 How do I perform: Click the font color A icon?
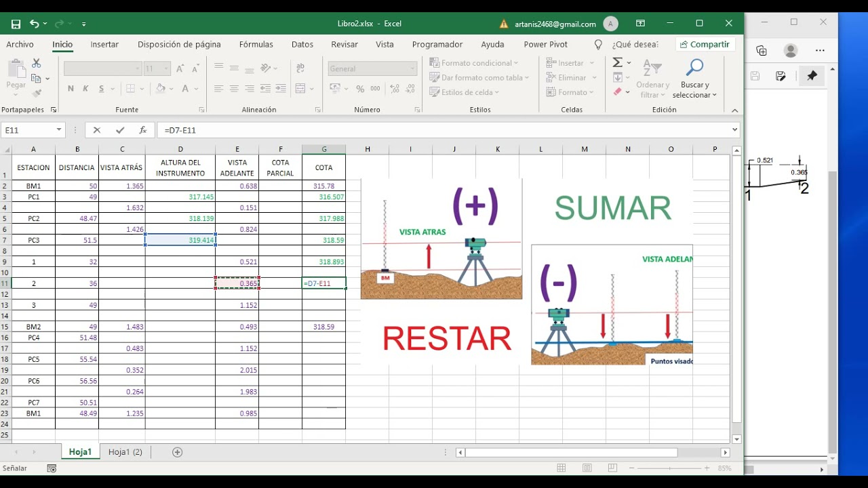pyautogui.click(x=184, y=89)
